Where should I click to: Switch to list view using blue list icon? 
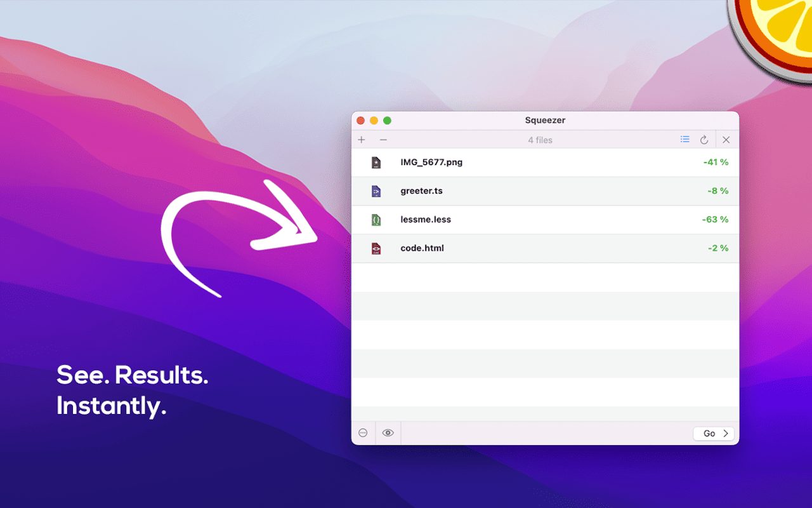685,139
